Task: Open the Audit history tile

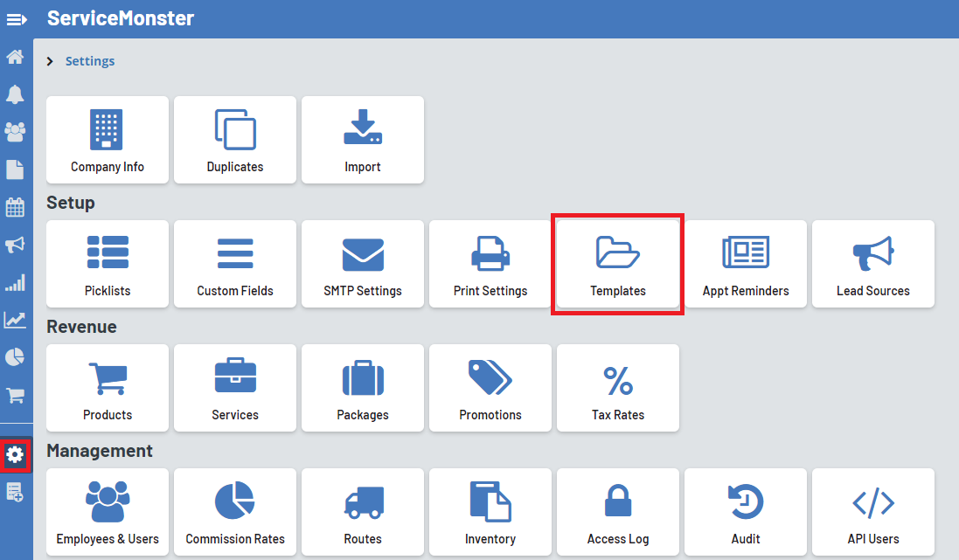Action: click(746, 512)
